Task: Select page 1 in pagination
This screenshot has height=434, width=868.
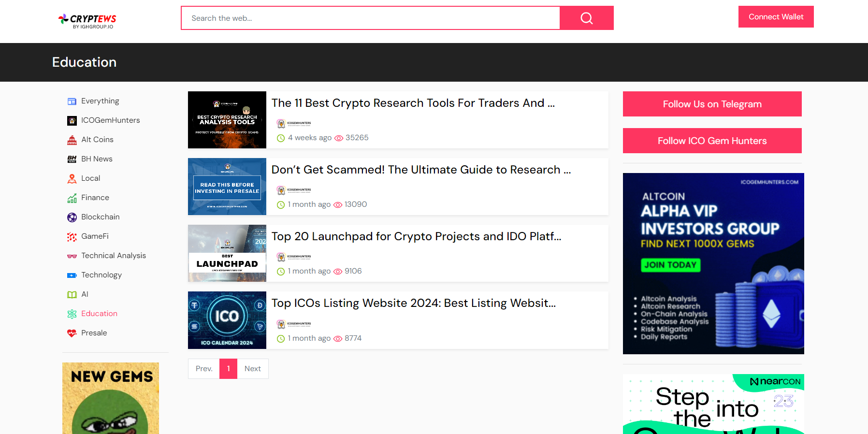Action: [x=229, y=369]
